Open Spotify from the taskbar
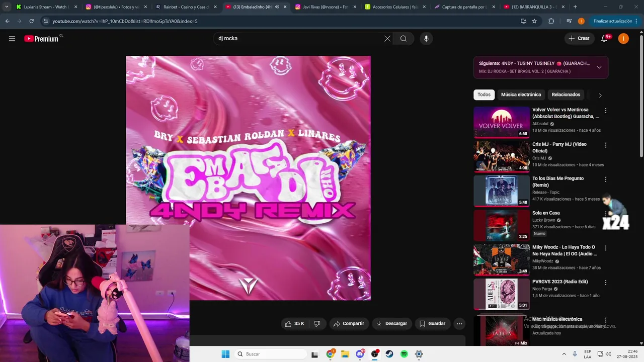644x362 pixels. click(x=404, y=354)
